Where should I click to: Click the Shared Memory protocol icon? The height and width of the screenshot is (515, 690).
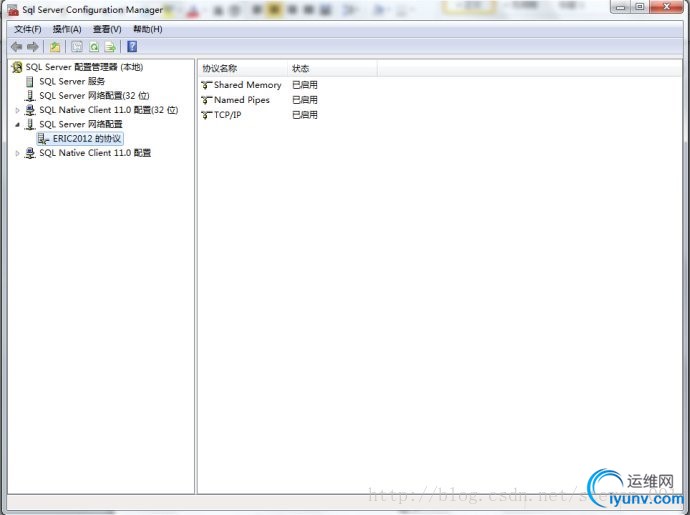tap(206, 85)
